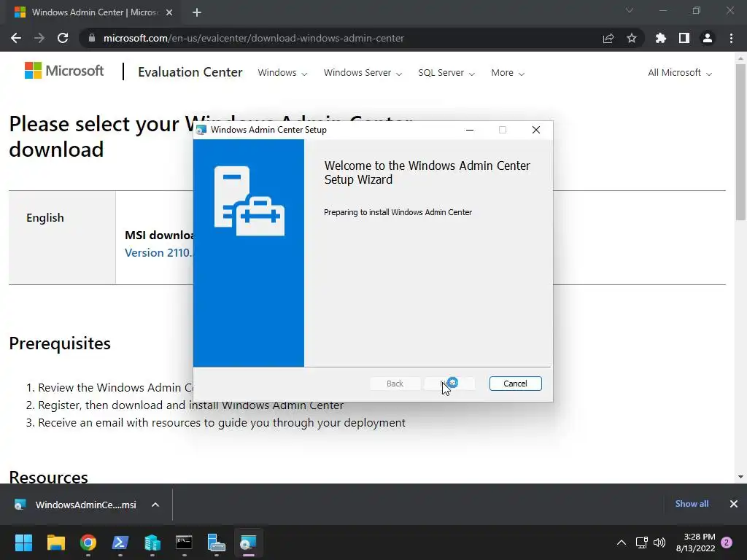The image size is (747, 560).
Task: Close the Windows Admin Center tab
Action: pos(169,12)
